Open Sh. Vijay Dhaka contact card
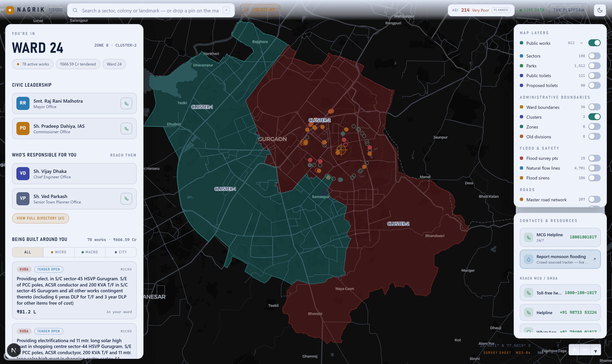 (74, 174)
